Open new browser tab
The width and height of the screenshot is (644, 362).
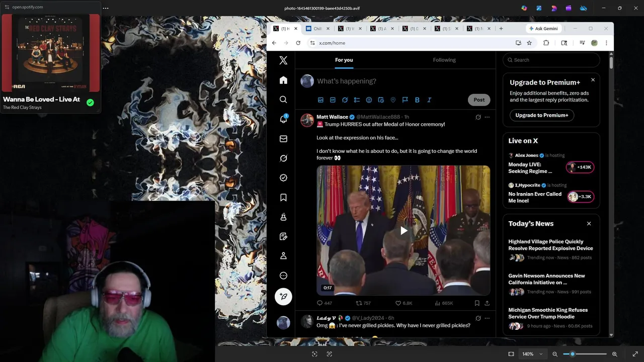pyautogui.click(x=501, y=29)
